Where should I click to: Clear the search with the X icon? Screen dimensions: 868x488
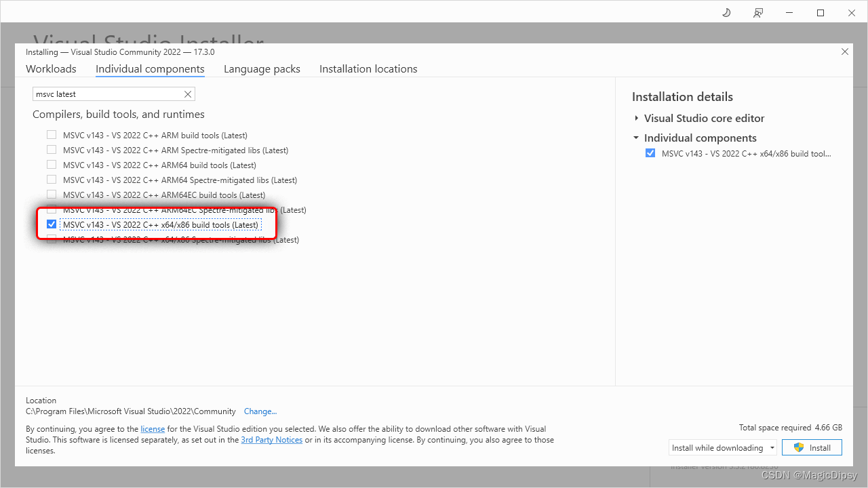click(188, 94)
